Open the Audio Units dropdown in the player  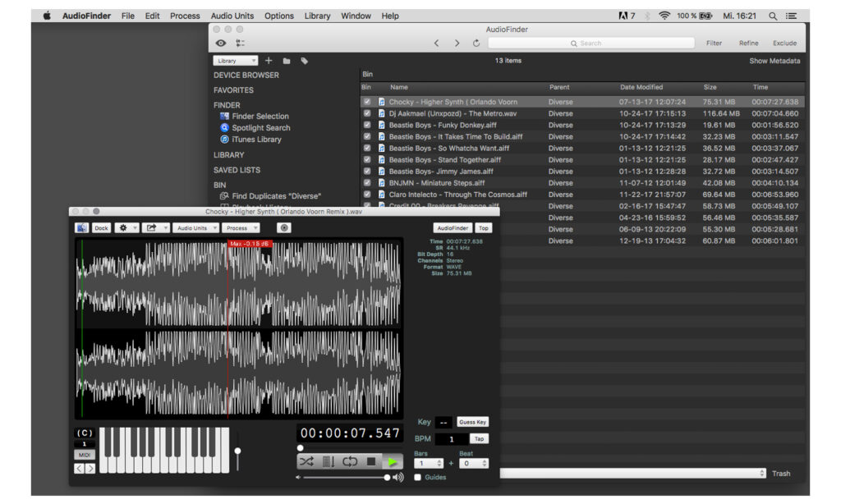click(x=195, y=228)
